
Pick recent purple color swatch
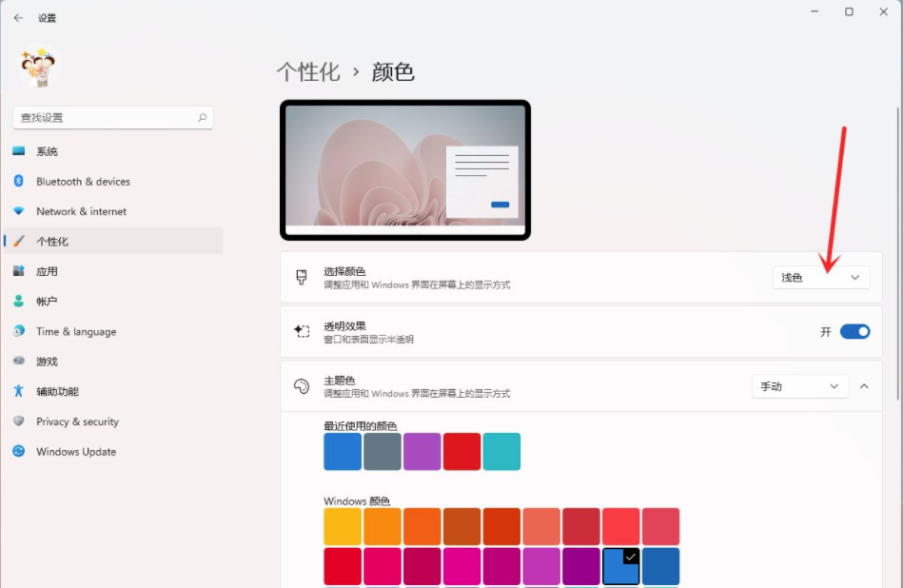click(422, 452)
